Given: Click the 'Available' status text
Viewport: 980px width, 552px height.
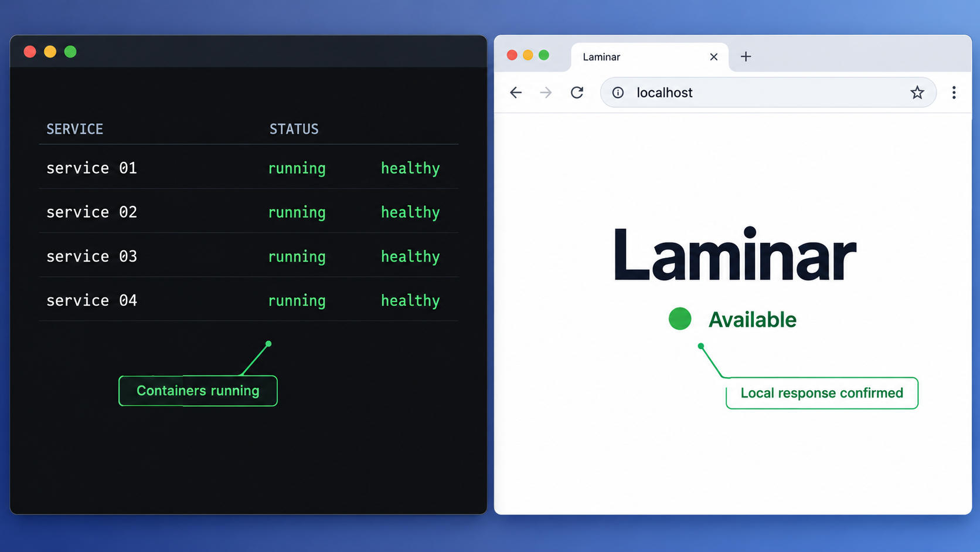Looking at the screenshot, I should pyautogui.click(x=753, y=320).
